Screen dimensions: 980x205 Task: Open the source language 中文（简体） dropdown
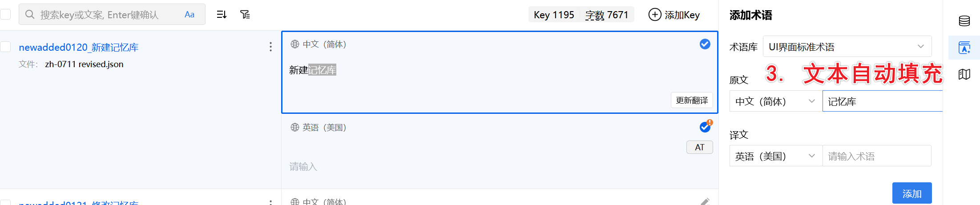pos(775,101)
